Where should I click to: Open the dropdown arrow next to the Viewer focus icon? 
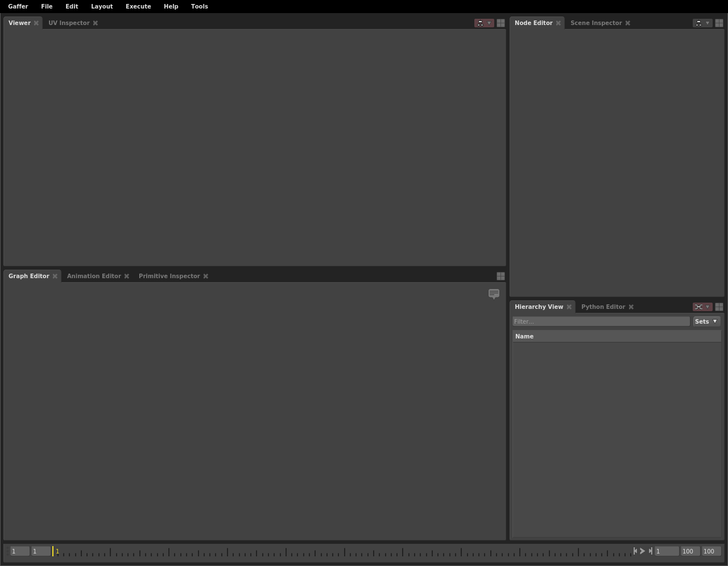(x=489, y=23)
